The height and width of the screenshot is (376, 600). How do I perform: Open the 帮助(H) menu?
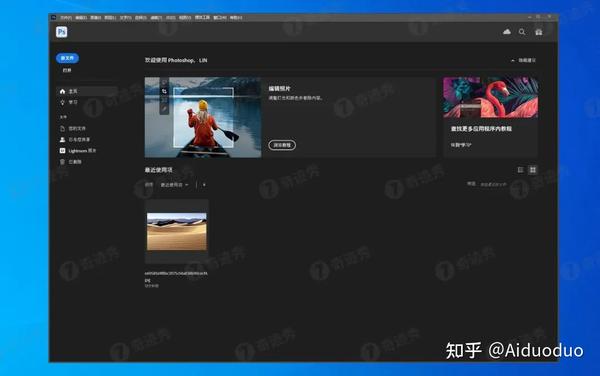236,18
